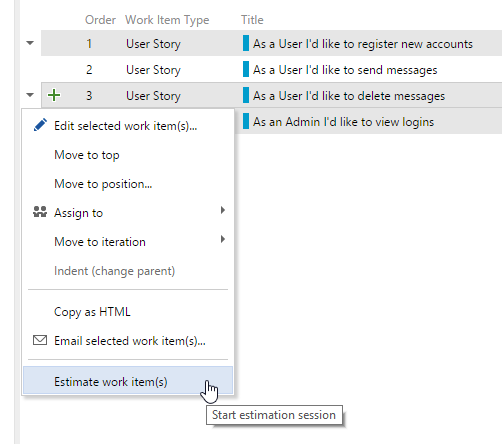
Task: Click the people icon next to Assign to
Action: (40, 212)
